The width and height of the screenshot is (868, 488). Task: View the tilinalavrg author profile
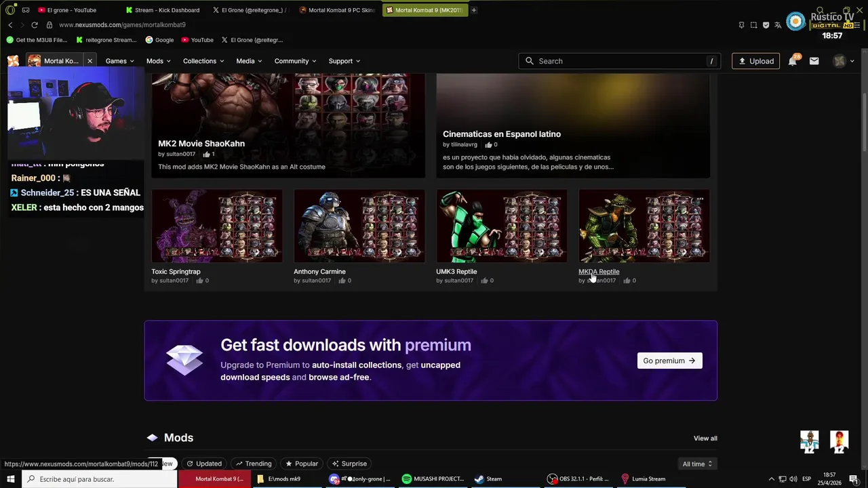pyautogui.click(x=464, y=144)
